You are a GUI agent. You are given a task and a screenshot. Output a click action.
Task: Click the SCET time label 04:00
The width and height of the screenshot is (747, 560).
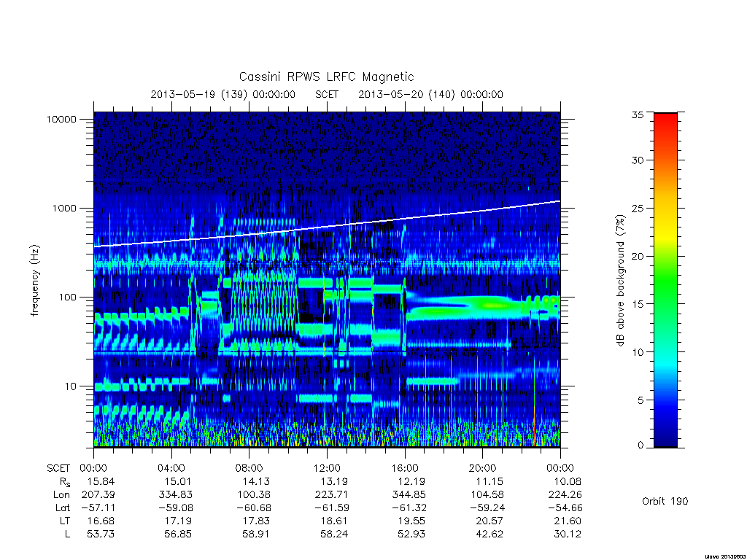click(171, 468)
